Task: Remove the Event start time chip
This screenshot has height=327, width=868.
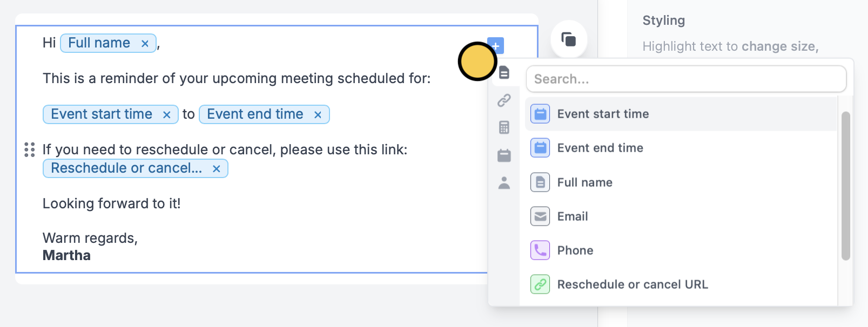Action: (167, 114)
